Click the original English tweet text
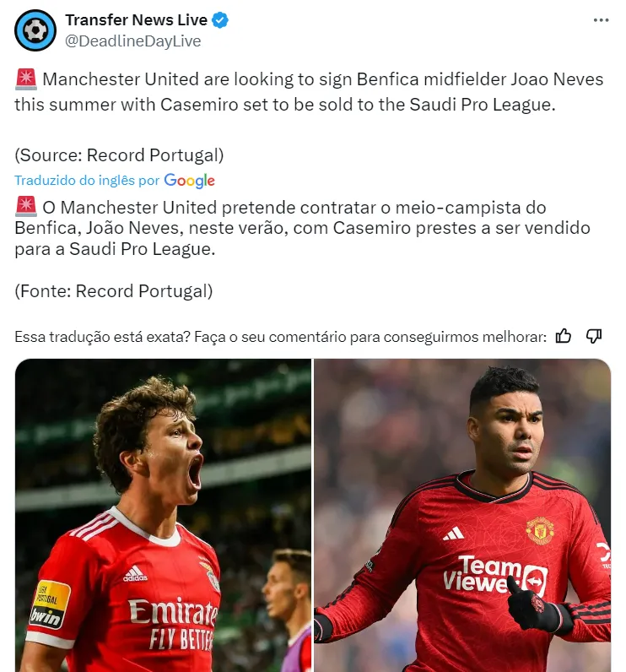The height and width of the screenshot is (672, 626). point(309,92)
